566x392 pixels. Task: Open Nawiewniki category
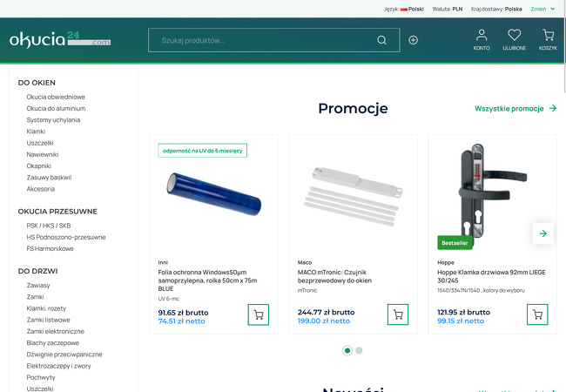[x=43, y=154]
